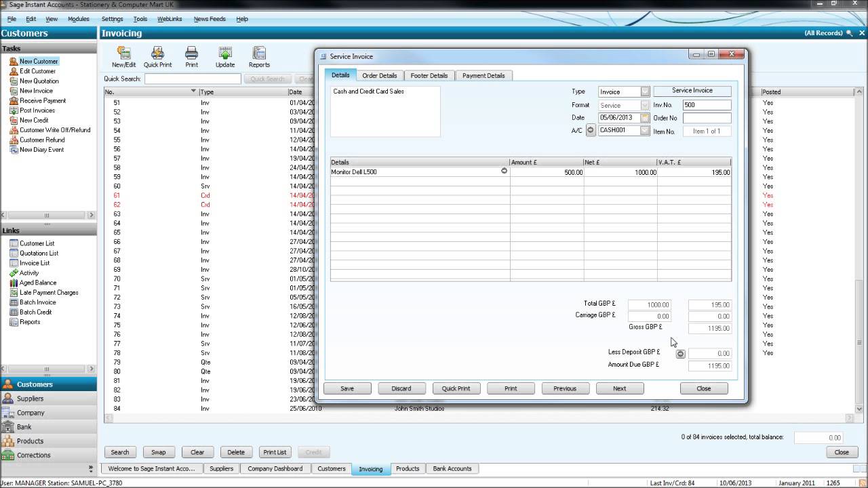Image resolution: width=868 pixels, height=488 pixels.
Task: Open the Reports toolbar icon
Action: tap(259, 57)
